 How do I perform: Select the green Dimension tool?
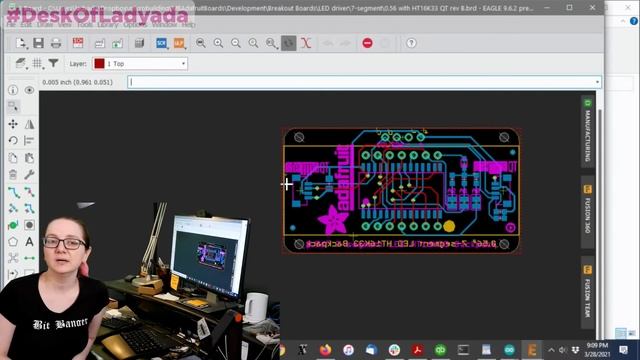[29, 258]
